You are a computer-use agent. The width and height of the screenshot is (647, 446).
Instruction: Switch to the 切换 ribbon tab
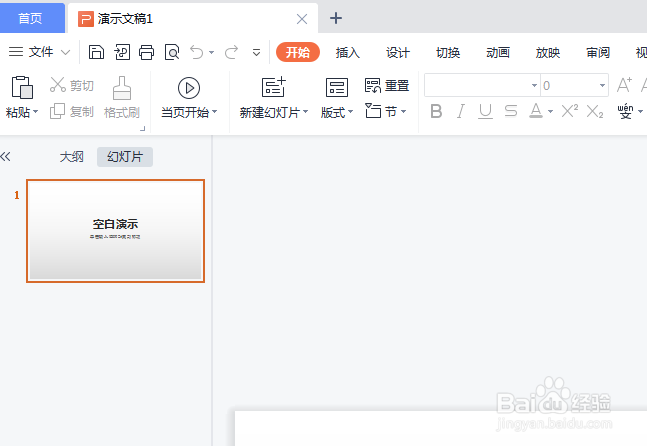[x=448, y=52]
